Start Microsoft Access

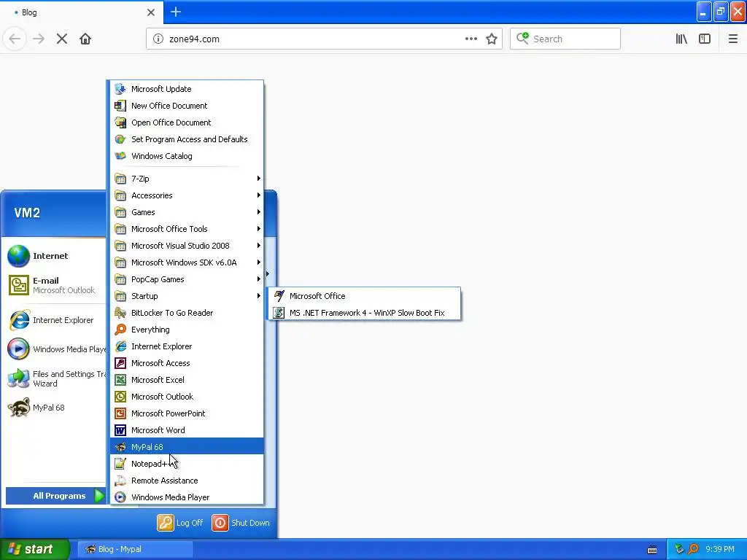[x=187, y=363]
